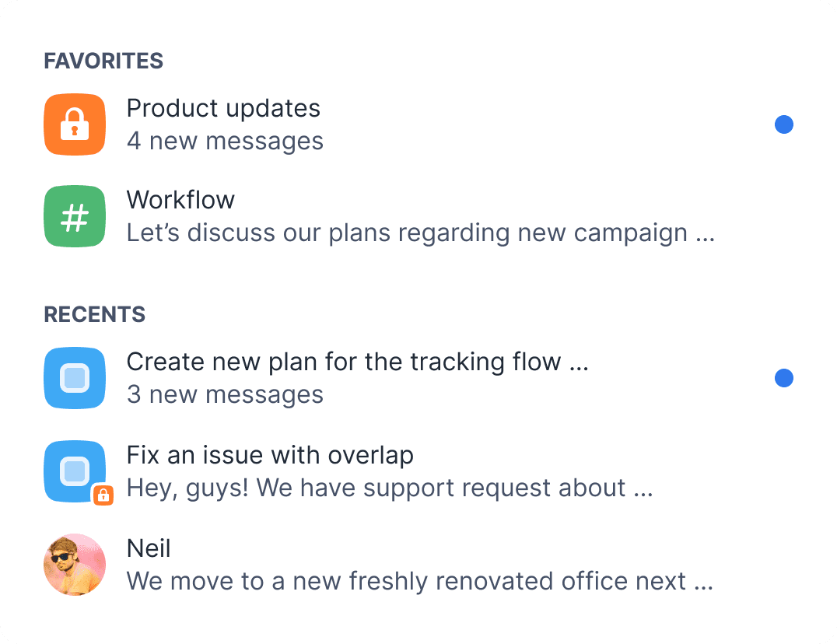This screenshot has height=644, width=837.
Task: Open the blue icon for Fix an issue with overlap
Action: 75,471
